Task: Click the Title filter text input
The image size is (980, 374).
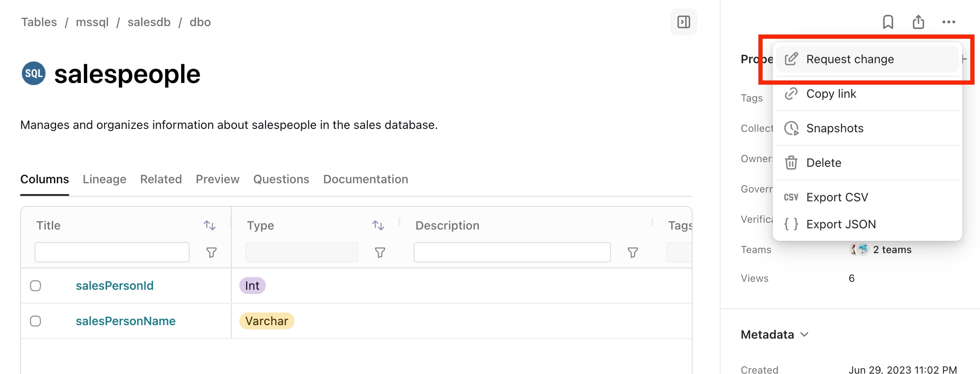Action: (x=112, y=252)
